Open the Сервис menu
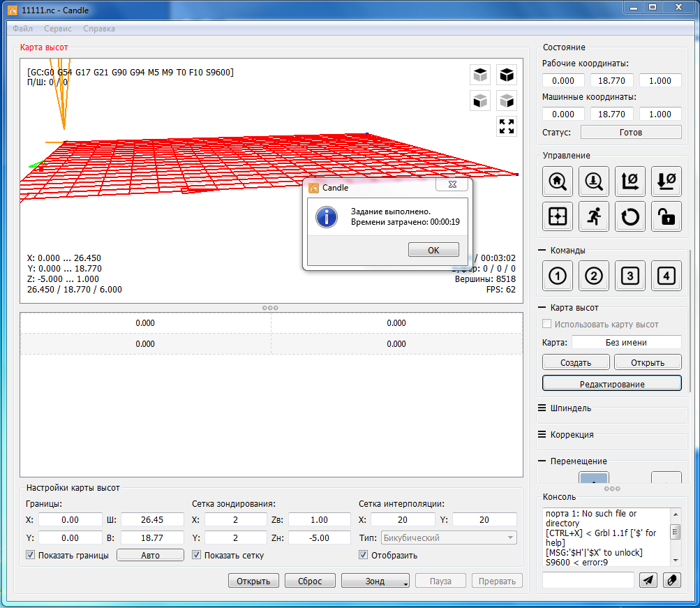 [58, 29]
